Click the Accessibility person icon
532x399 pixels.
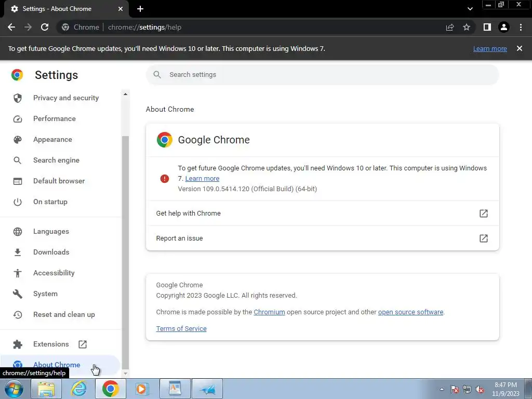[18, 273]
